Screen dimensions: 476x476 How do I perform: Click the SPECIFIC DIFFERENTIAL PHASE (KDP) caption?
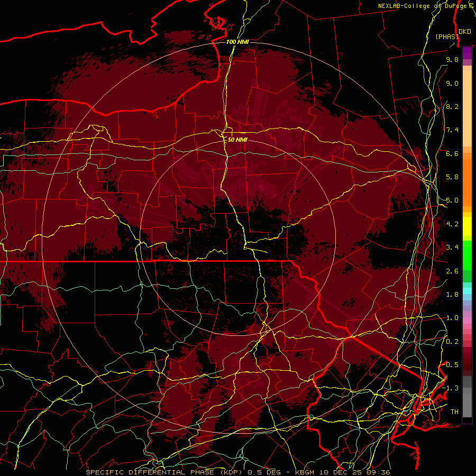click(166, 472)
